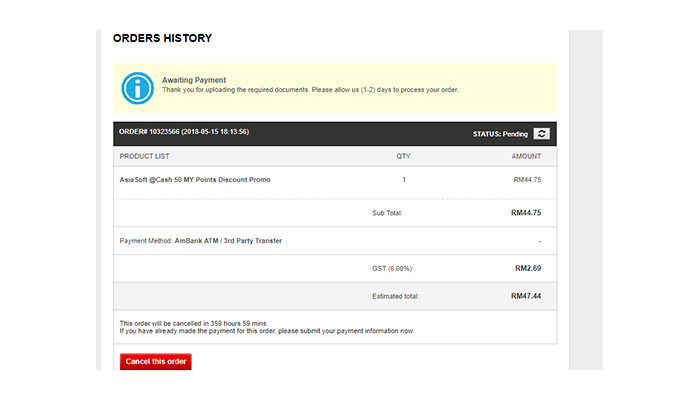Click the ORDERS HISTORY heading
Viewport: 700px width, 400px height.
tap(162, 38)
